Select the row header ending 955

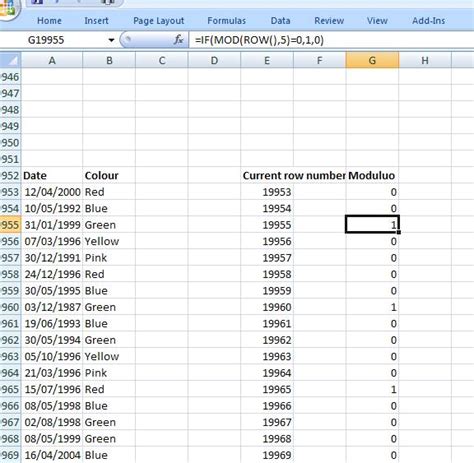tap(11, 225)
